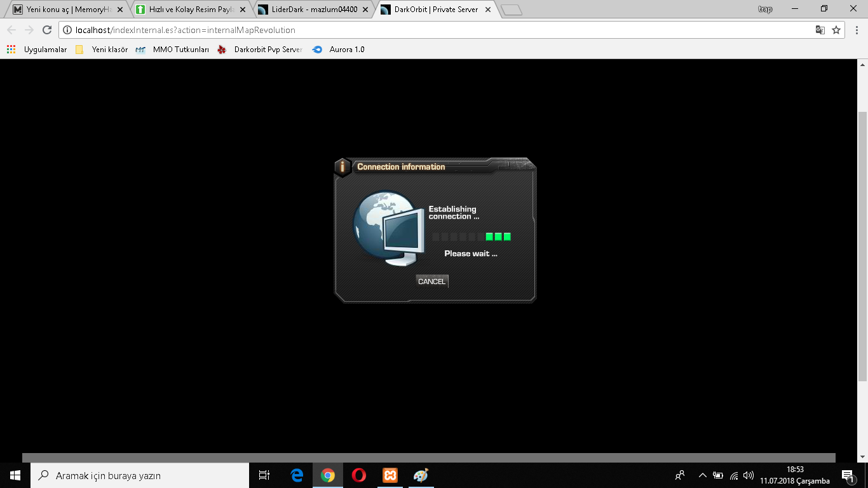Close the 'DarkOrbit | Private Server' tab
This screenshot has height=488, width=868.
point(488,10)
